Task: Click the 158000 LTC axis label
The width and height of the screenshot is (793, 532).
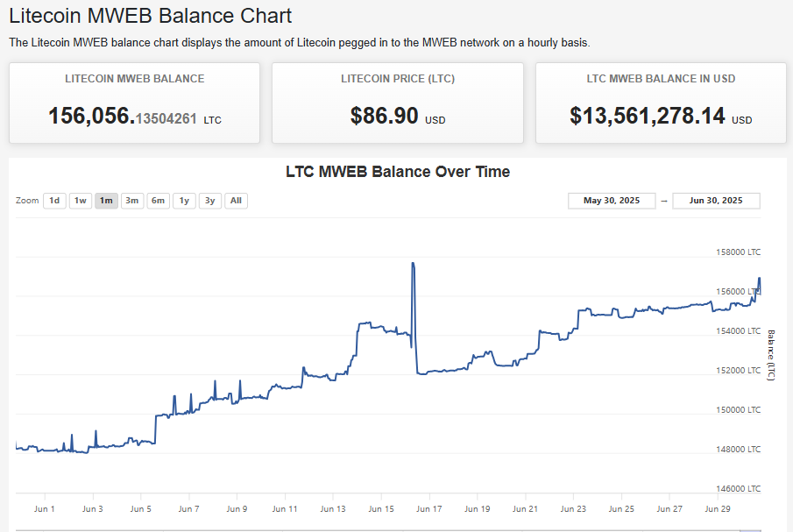Action: [x=738, y=252]
